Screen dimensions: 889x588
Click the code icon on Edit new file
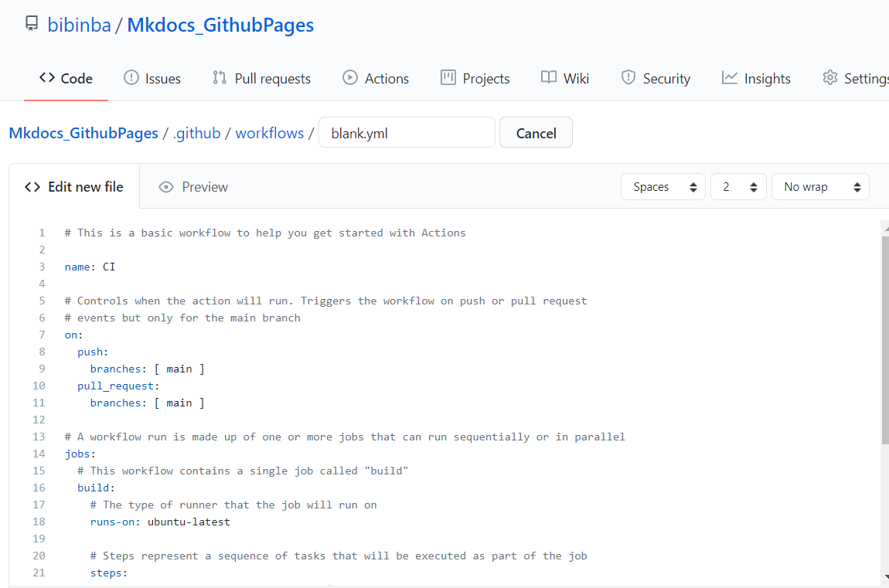pos(32,187)
